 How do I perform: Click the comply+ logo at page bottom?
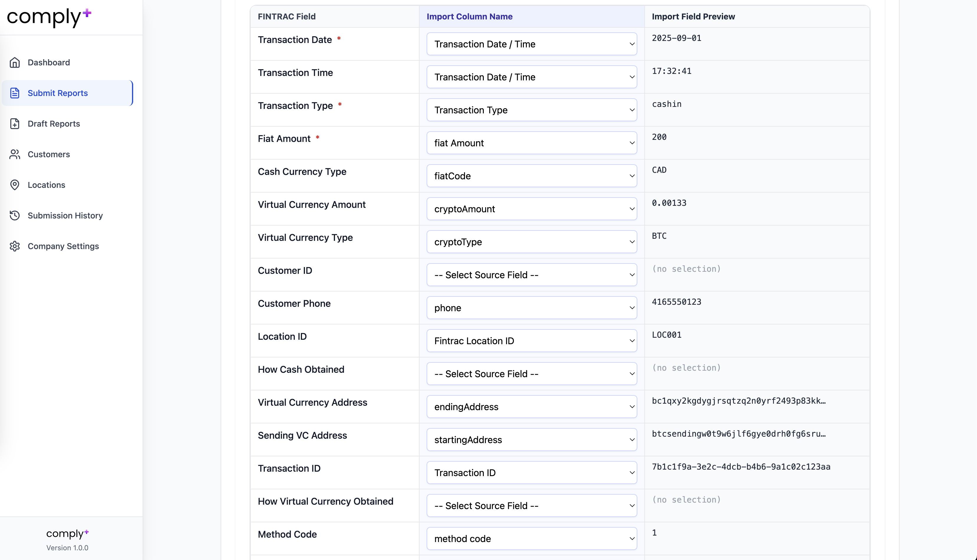click(x=67, y=534)
